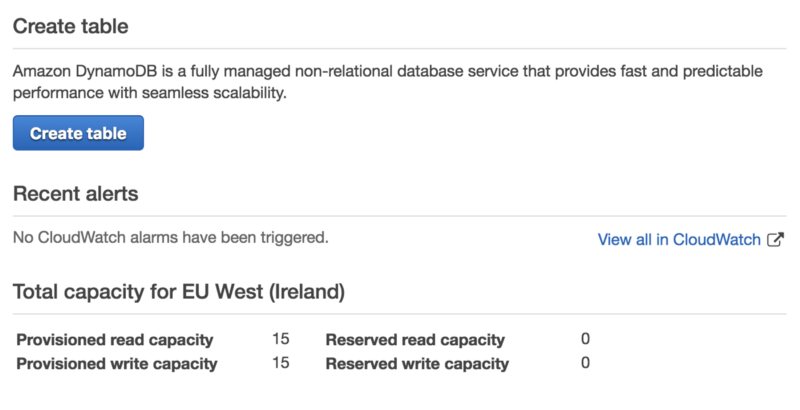Click the blue Create table button
The image size is (800, 410).
pyautogui.click(x=78, y=133)
